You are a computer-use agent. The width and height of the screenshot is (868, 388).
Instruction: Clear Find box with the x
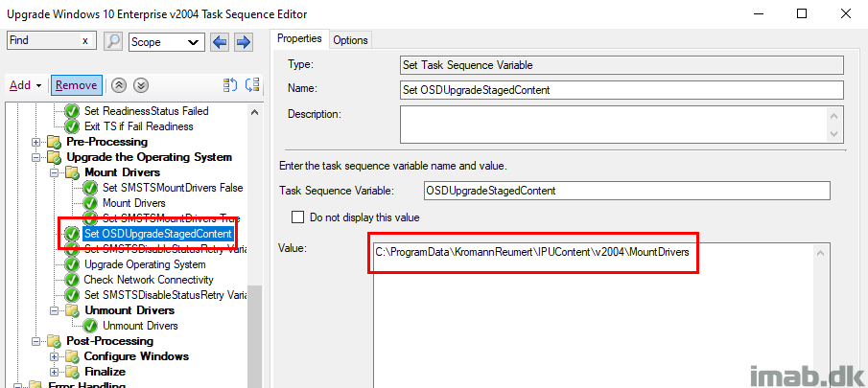(x=84, y=41)
